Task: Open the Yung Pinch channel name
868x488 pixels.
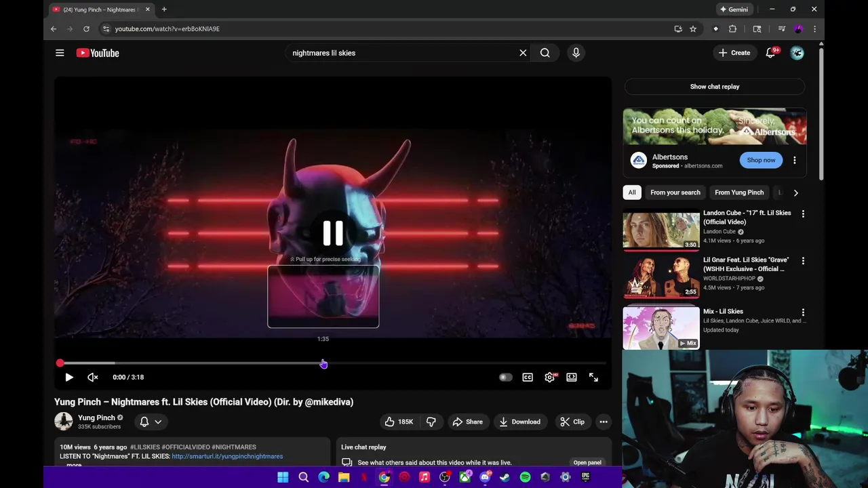Action: click(x=96, y=418)
